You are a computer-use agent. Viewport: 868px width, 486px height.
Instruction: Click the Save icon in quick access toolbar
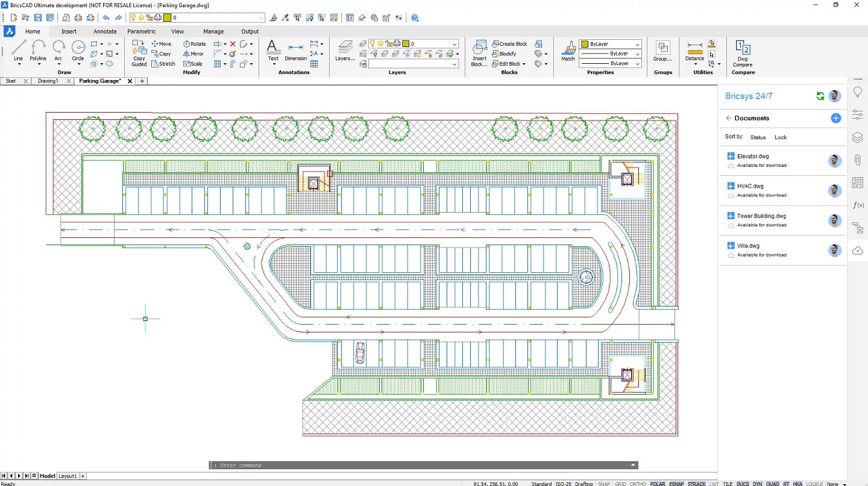pos(38,17)
